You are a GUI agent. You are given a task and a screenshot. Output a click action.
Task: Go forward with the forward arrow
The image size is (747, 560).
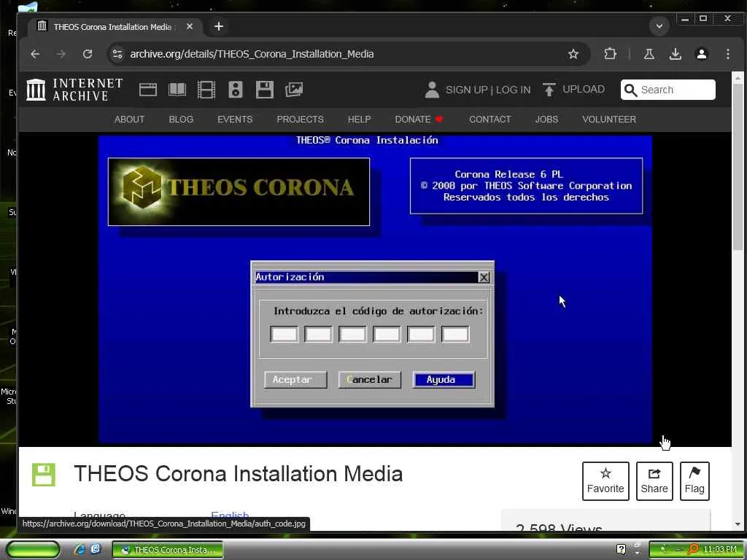[61, 54]
